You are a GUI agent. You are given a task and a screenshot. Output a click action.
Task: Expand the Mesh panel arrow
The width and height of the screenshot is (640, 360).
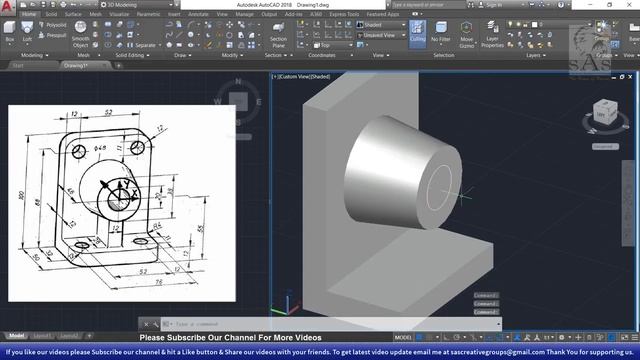(99, 55)
